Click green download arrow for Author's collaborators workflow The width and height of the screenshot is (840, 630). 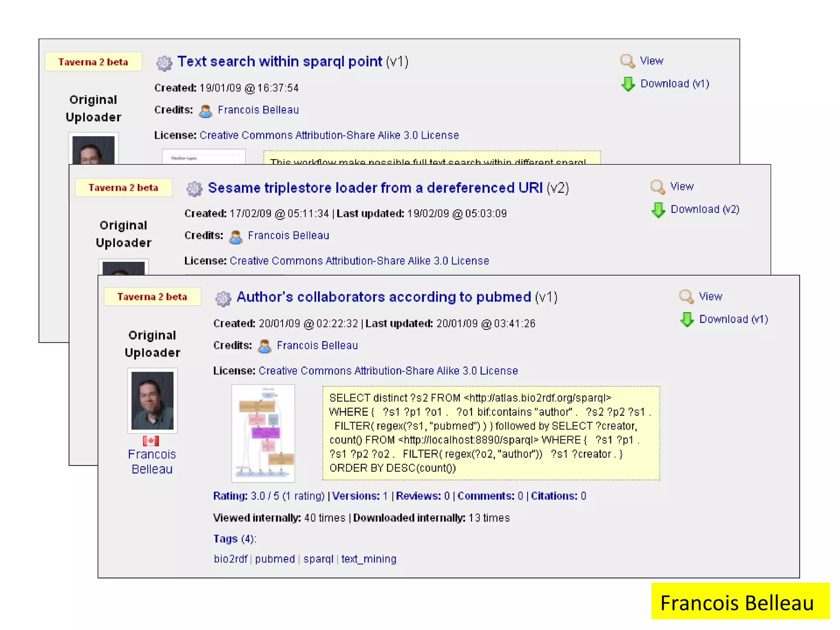pyautogui.click(x=687, y=319)
